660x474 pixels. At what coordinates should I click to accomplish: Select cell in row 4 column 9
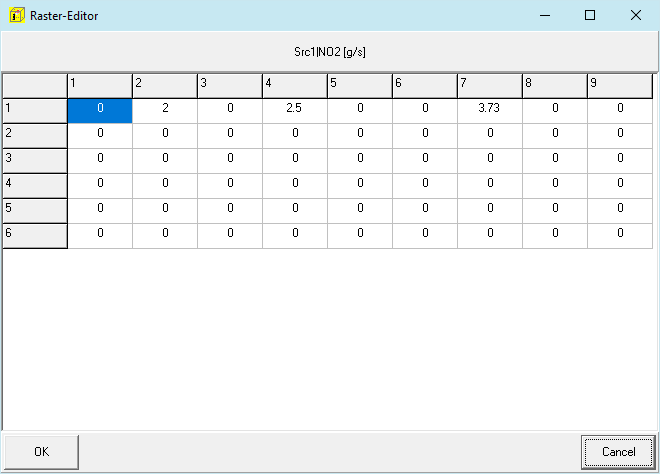620,186
